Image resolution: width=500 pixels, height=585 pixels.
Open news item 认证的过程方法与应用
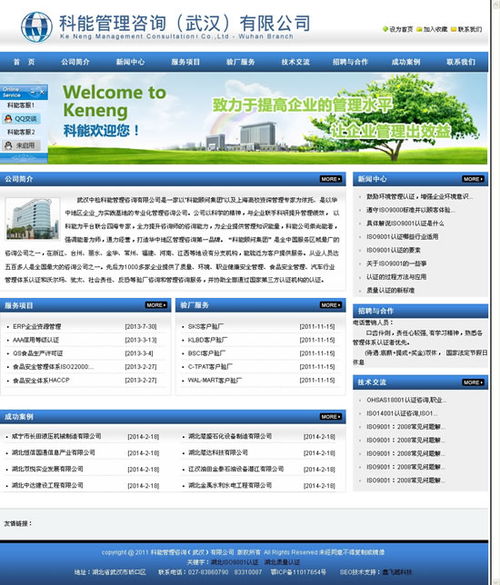pos(396,277)
